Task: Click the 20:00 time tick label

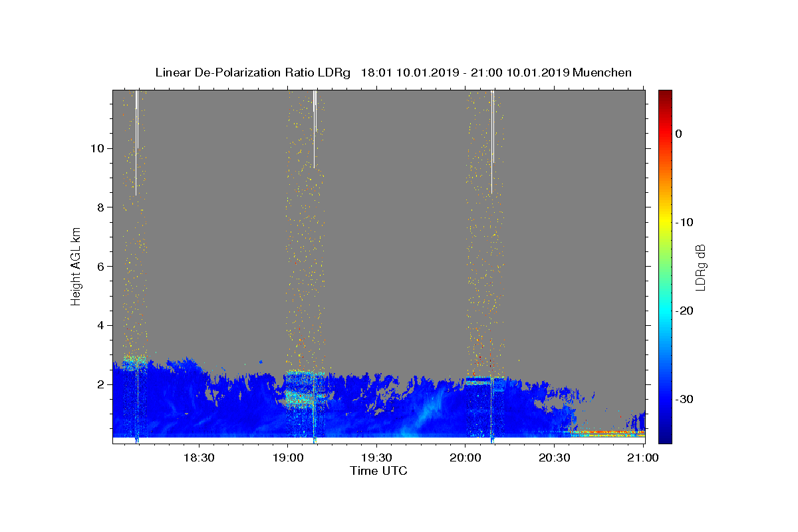Action: (x=465, y=458)
